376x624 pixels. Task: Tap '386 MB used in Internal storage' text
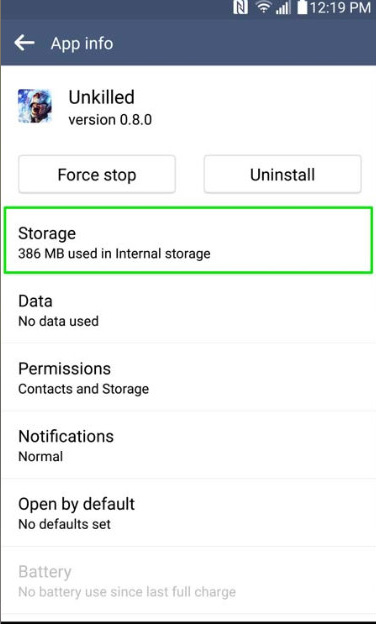pyautogui.click(x=114, y=254)
